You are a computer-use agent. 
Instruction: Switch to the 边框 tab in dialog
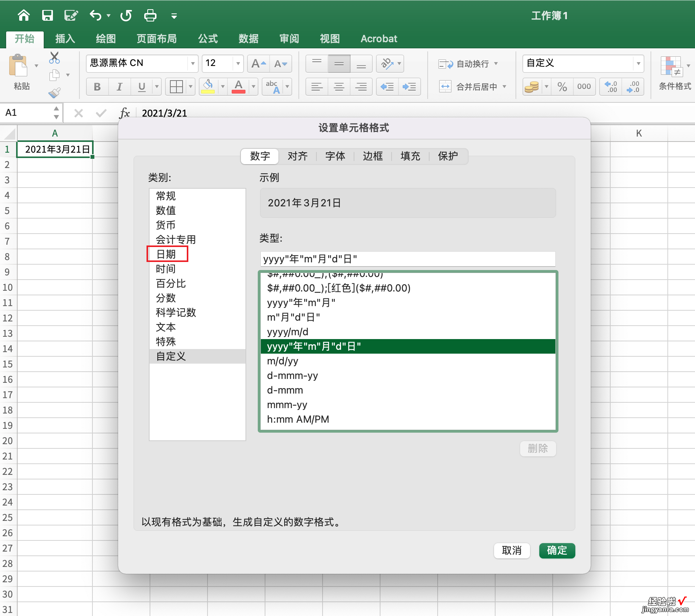point(373,156)
